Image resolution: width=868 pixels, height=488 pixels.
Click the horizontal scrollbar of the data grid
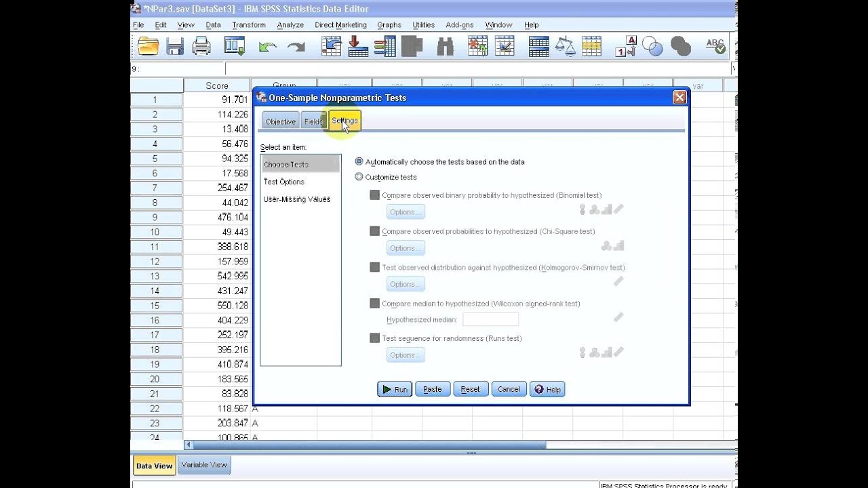(x=370, y=445)
